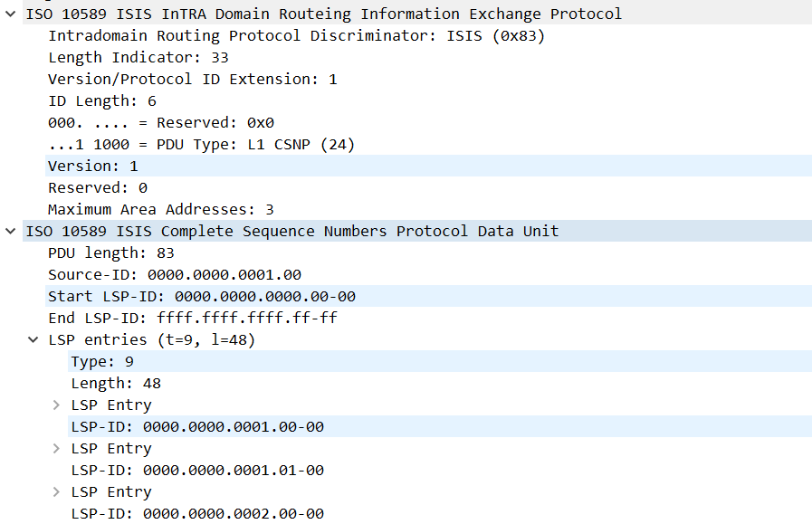Click the highlighted Version: 1 field
Screen dimensions: 812x524
[x=91, y=166]
